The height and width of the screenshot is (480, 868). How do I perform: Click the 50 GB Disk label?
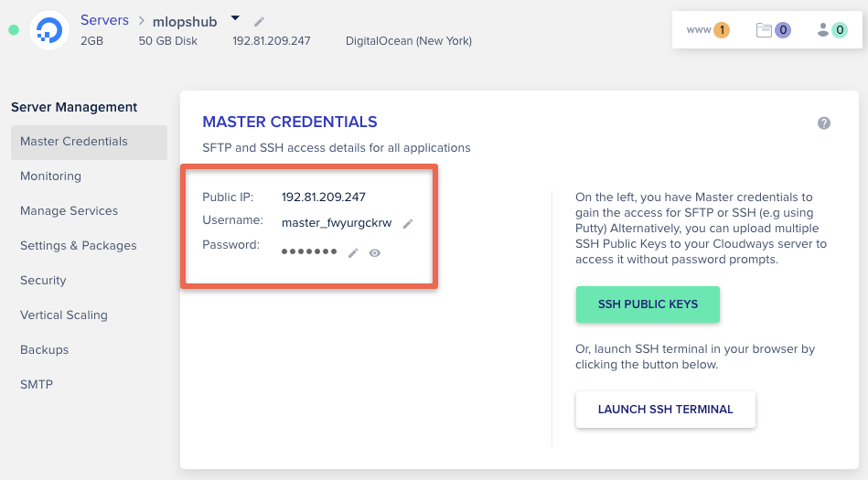click(167, 41)
